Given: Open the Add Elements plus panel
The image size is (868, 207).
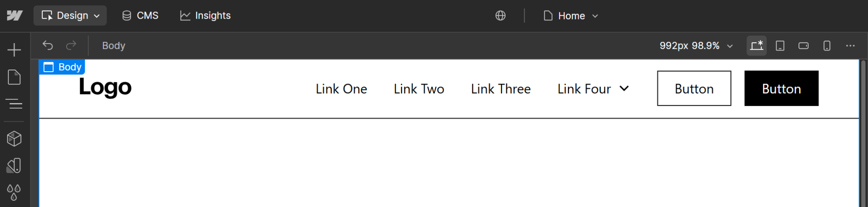Looking at the screenshot, I should point(14,50).
